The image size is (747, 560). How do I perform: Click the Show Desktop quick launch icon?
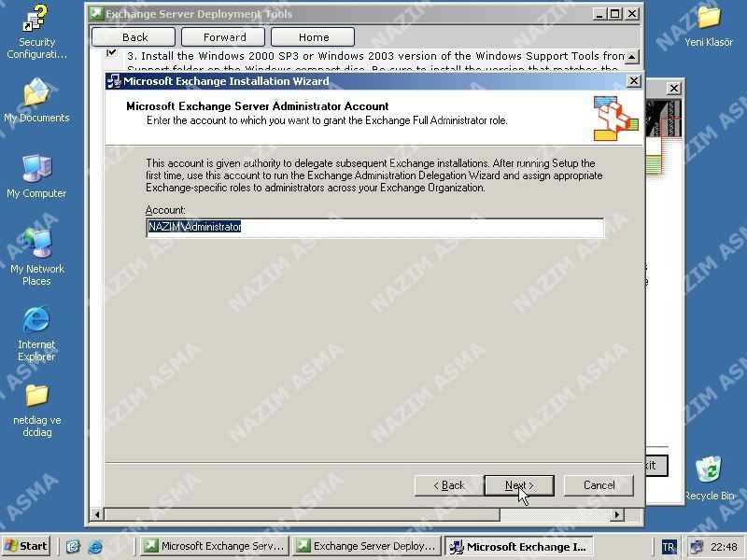tap(73, 546)
